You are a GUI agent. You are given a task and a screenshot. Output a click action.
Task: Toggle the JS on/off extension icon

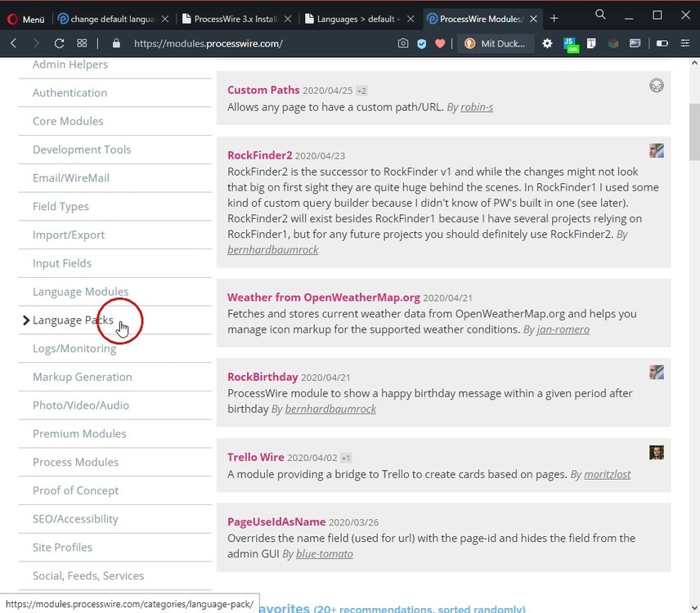[x=572, y=45]
